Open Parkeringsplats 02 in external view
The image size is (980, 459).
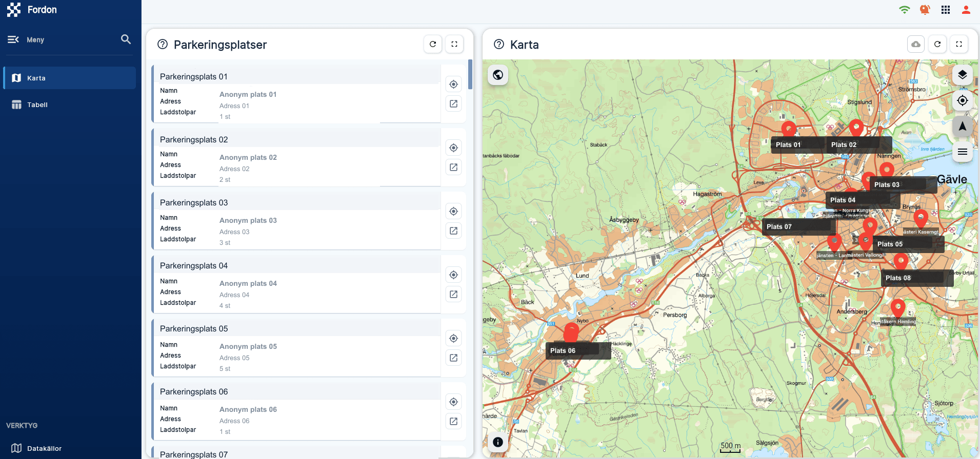point(454,167)
